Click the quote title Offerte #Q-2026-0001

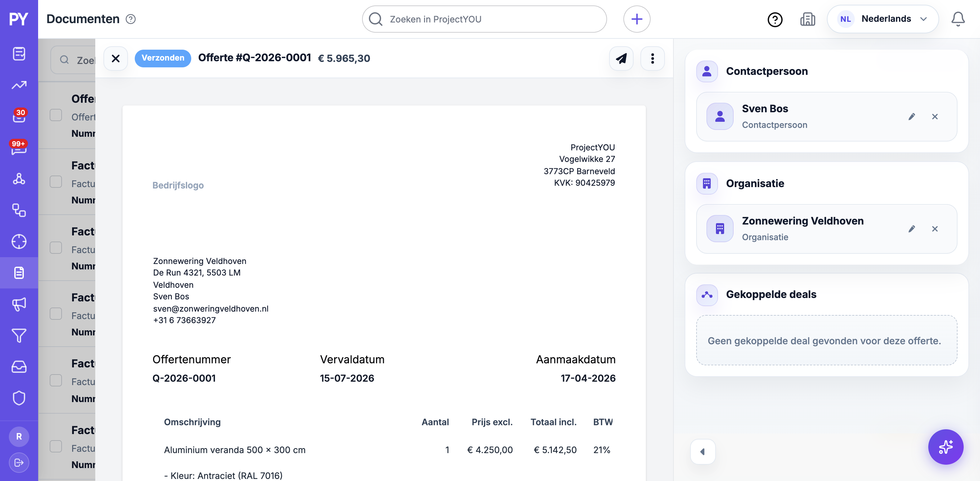tap(255, 58)
